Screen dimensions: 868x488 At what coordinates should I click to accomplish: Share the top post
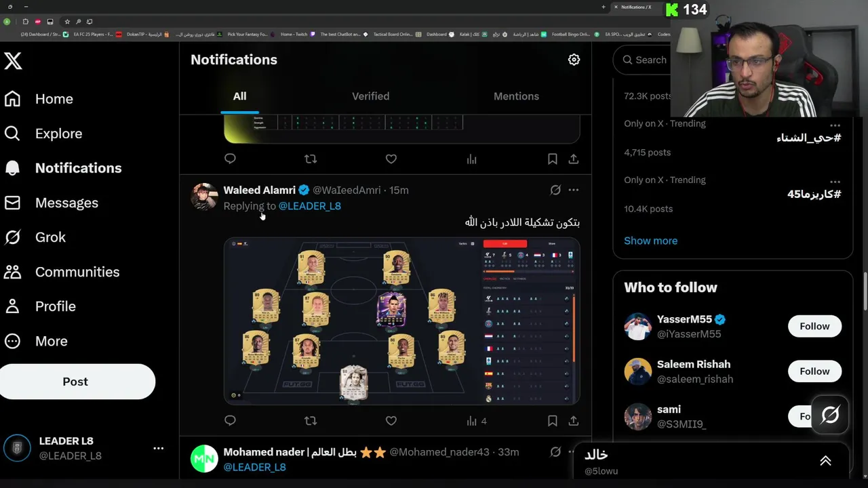574,159
